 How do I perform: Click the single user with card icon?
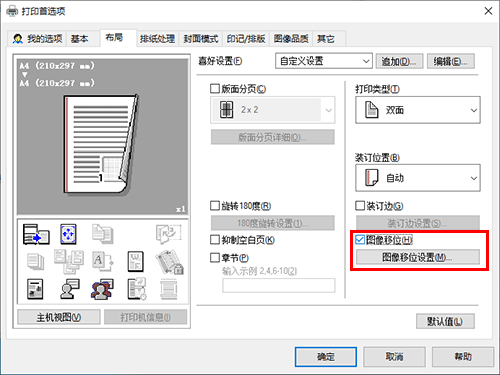(x=69, y=289)
